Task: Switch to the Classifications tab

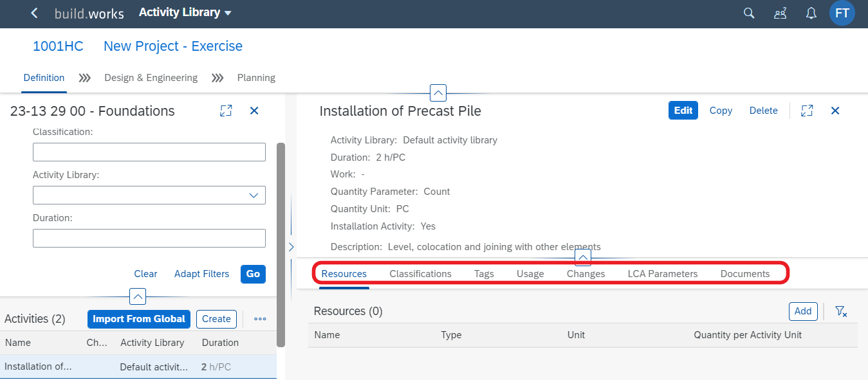Action: click(421, 274)
